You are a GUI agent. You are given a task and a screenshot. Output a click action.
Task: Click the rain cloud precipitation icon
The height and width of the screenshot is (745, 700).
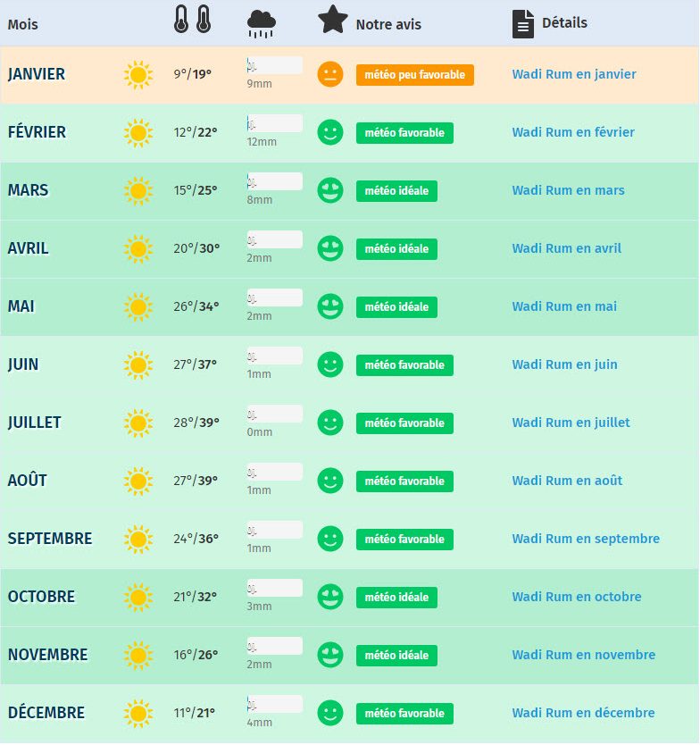262,23
